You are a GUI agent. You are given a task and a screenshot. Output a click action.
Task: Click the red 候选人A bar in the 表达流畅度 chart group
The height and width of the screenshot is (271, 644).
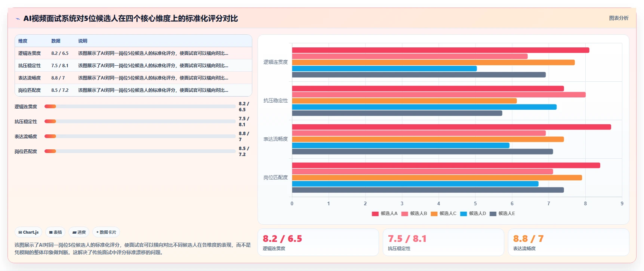pos(452,127)
